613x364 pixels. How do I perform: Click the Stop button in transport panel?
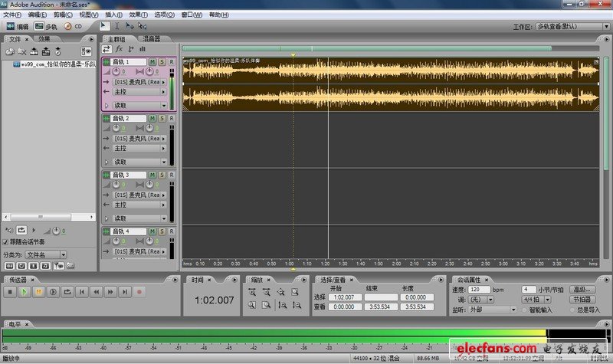[10, 292]
